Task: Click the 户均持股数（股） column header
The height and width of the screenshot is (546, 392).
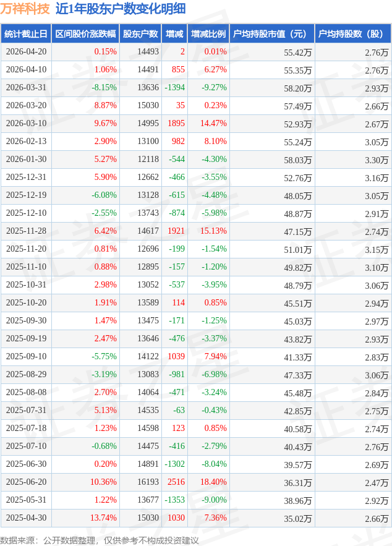Action: [353, 34]
